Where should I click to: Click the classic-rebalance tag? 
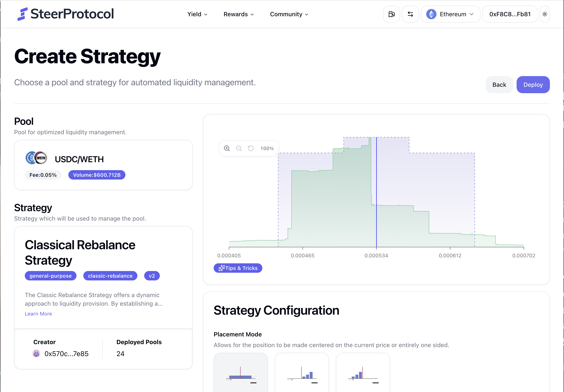click(110, 276)
